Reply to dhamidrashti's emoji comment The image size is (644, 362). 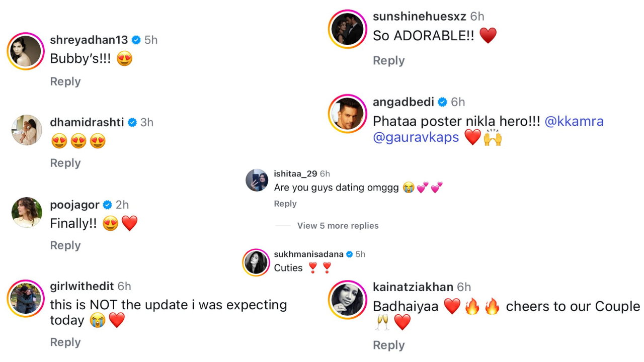tap(65, 163)
